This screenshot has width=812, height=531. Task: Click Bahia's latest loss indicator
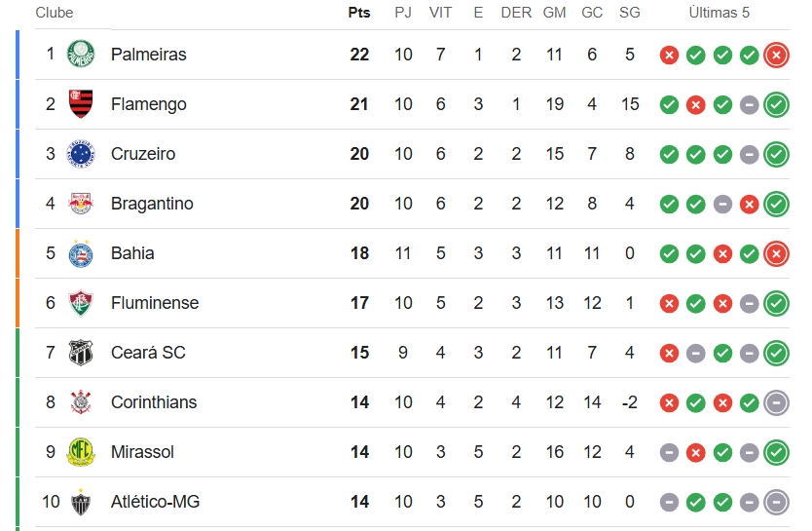pos(776,254)
